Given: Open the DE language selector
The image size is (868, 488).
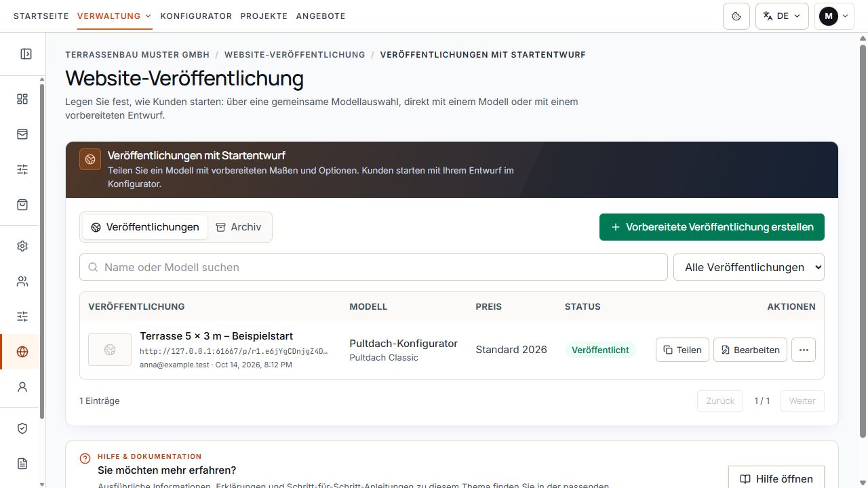Looking at the screenshot, I should point(782,16).
